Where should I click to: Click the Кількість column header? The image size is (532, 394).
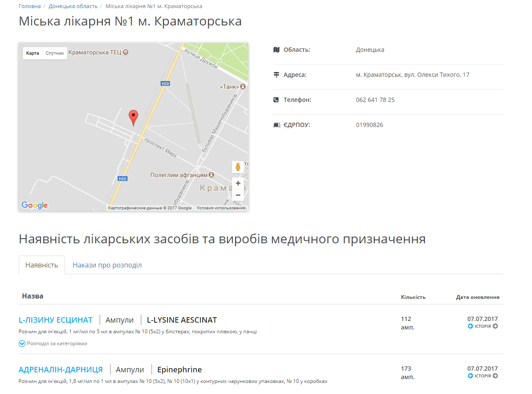[x=413, y=297]
